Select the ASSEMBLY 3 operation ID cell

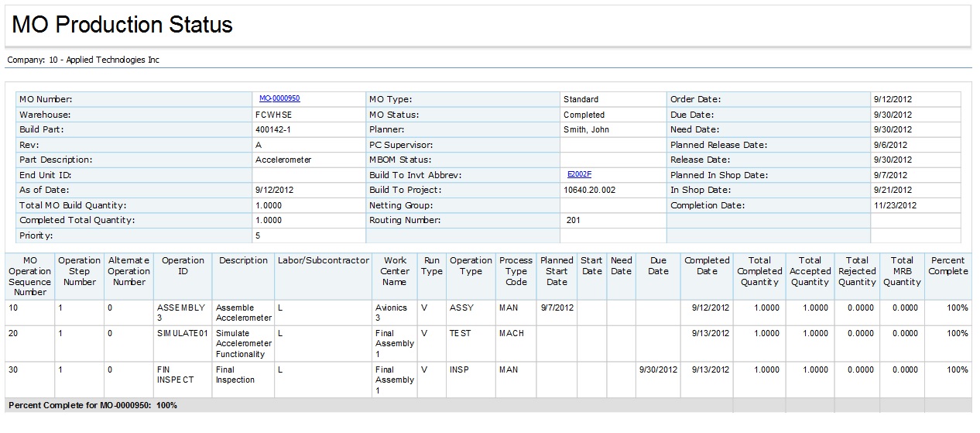click(x=180, y=313)
